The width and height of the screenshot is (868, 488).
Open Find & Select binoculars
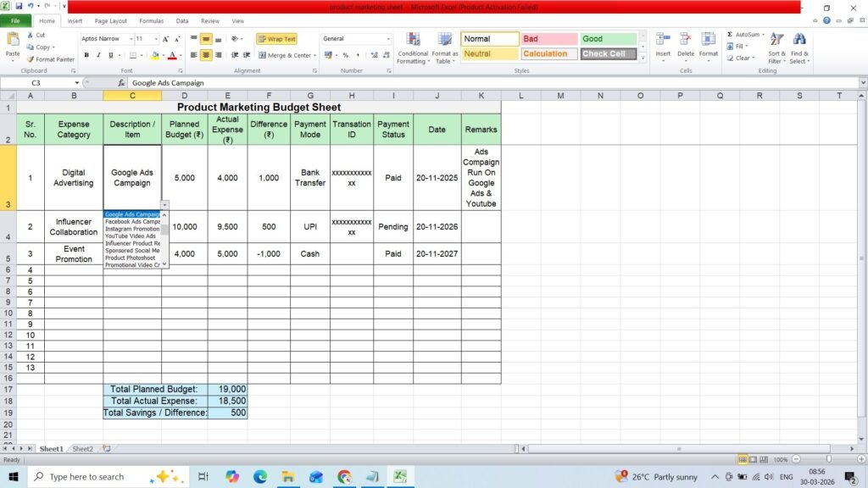click(x=799, y=47)
